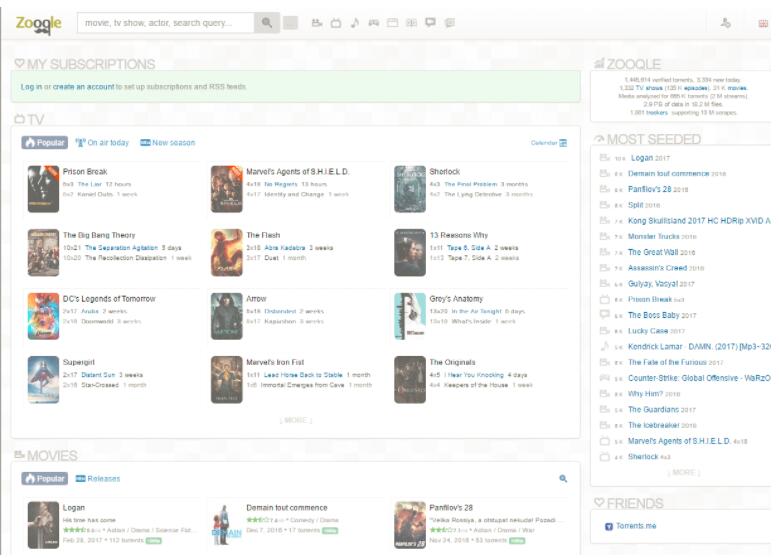Click the user account icon
This screenshot has height=558, width=779.
(725, 23)
